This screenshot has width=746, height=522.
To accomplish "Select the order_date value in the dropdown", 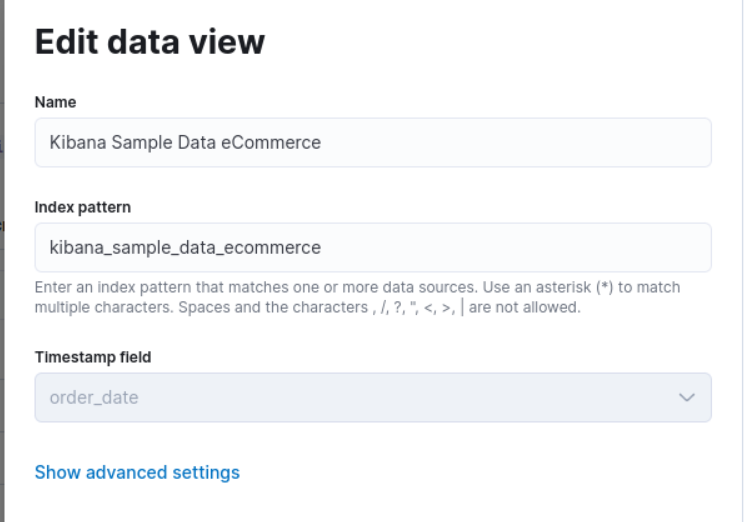I will (x=94, y=397).
